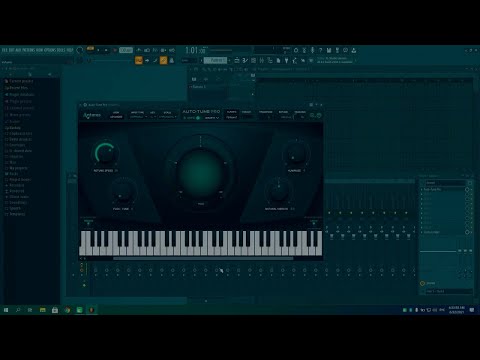Open the FILE menu in FL Studio

[x=5, y=50]
